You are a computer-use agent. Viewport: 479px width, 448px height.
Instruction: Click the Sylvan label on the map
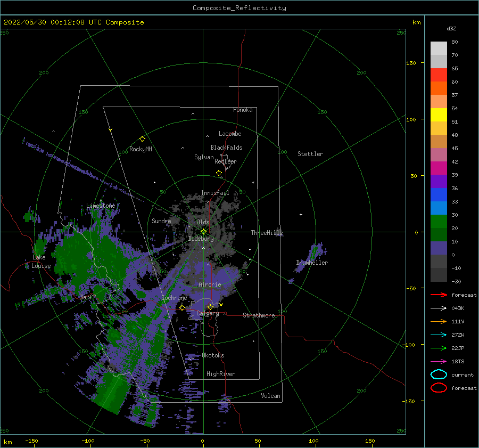(x=204, y=157)
